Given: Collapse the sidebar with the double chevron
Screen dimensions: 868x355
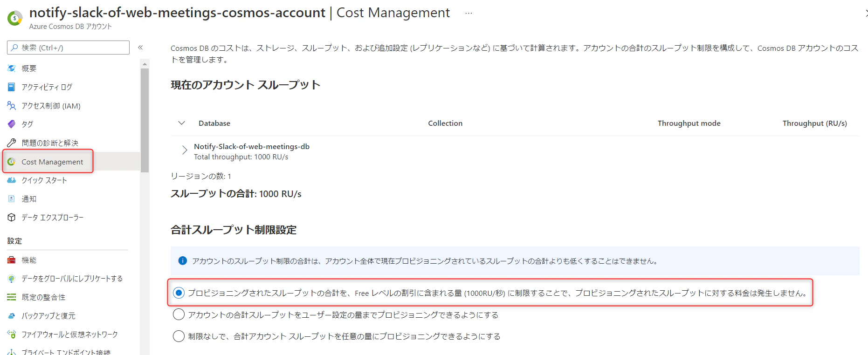Looking at the screenshot, I should (x=140, y=48).
